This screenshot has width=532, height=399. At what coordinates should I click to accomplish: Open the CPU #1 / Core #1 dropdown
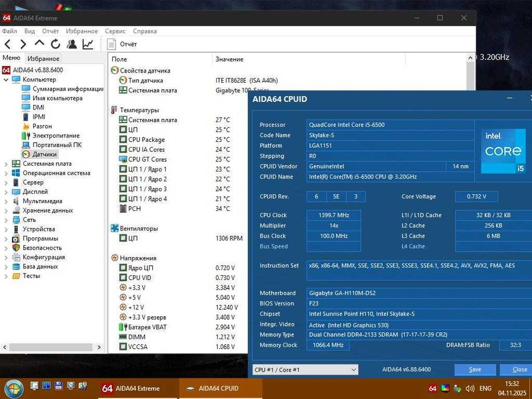click(x=306, y=369)
